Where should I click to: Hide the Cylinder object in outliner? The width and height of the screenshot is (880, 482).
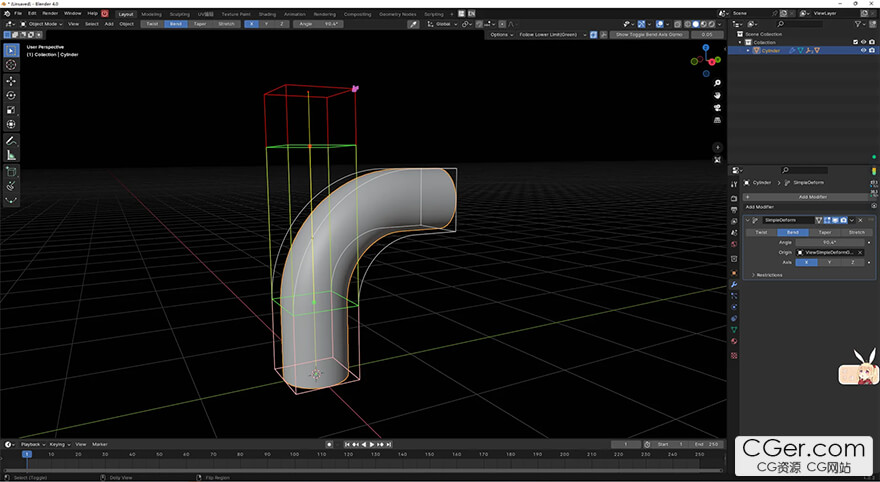[x=863, y=50]
